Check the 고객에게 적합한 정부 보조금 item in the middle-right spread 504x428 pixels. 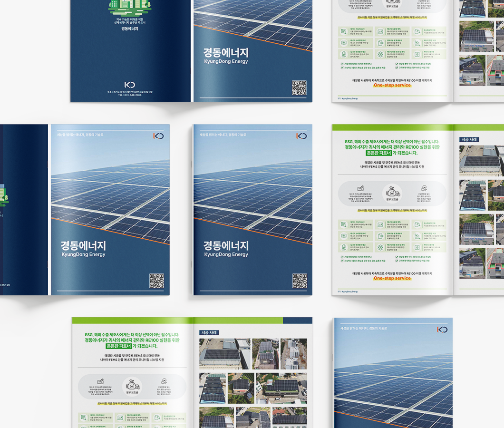pyautogui.click(x=395, y=261)
